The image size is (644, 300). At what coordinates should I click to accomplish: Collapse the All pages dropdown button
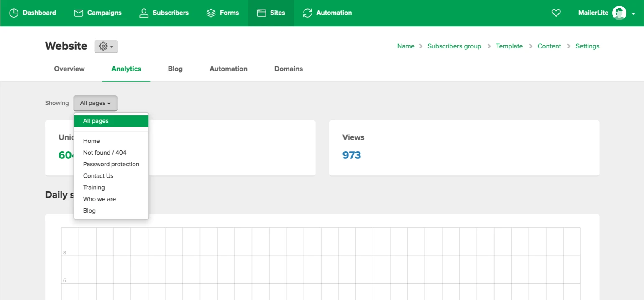95,103
